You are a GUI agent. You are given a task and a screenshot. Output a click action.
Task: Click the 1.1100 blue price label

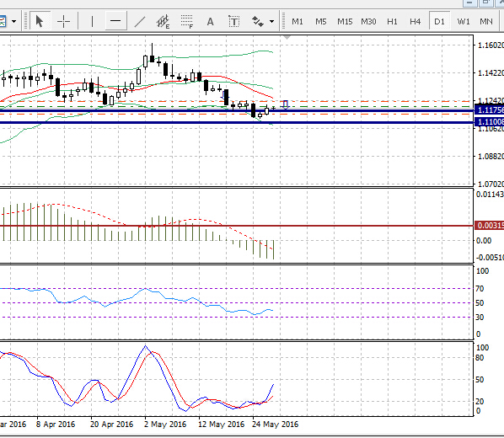click(x=489, y=122)
